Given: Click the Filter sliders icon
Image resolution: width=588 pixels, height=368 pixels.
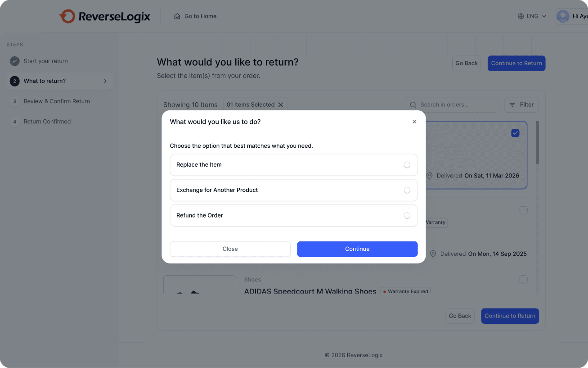Looking at the screenshot, I should pos(512,104).
